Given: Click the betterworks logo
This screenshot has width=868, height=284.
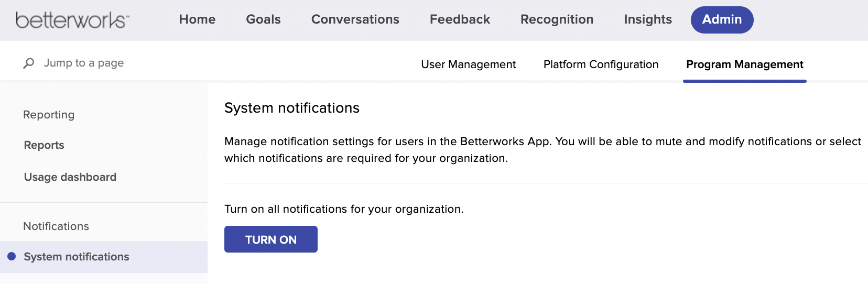Looking at the screenshot, I should coord(72,20).
